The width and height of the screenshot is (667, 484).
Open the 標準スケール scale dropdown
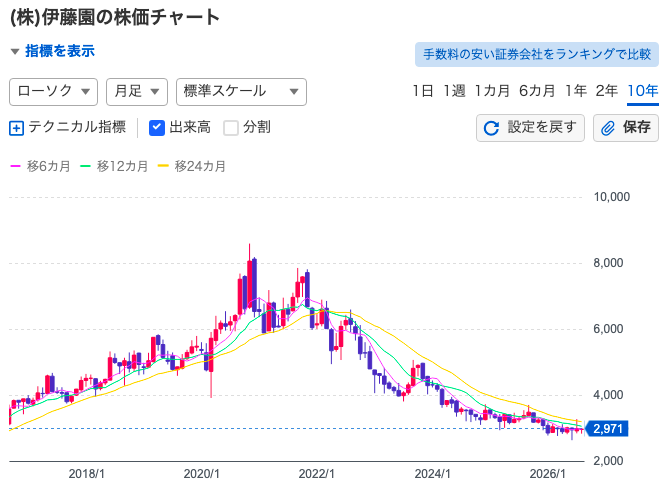[241, 91]
